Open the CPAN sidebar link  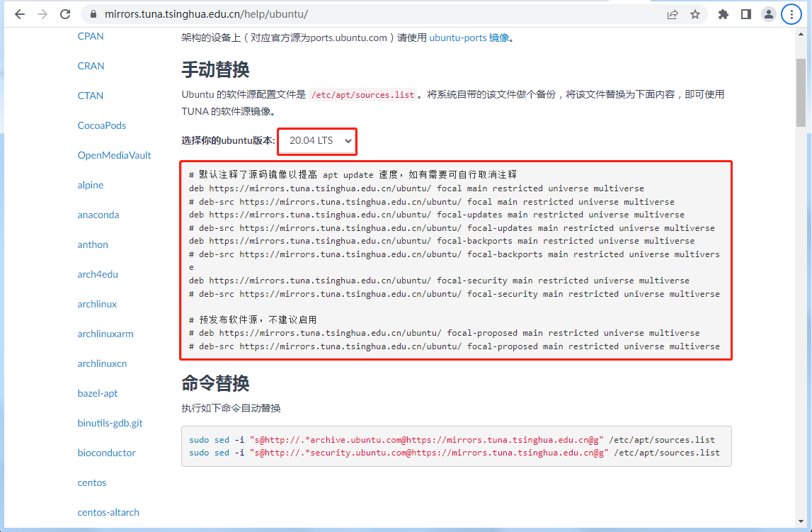click(91, 36)
